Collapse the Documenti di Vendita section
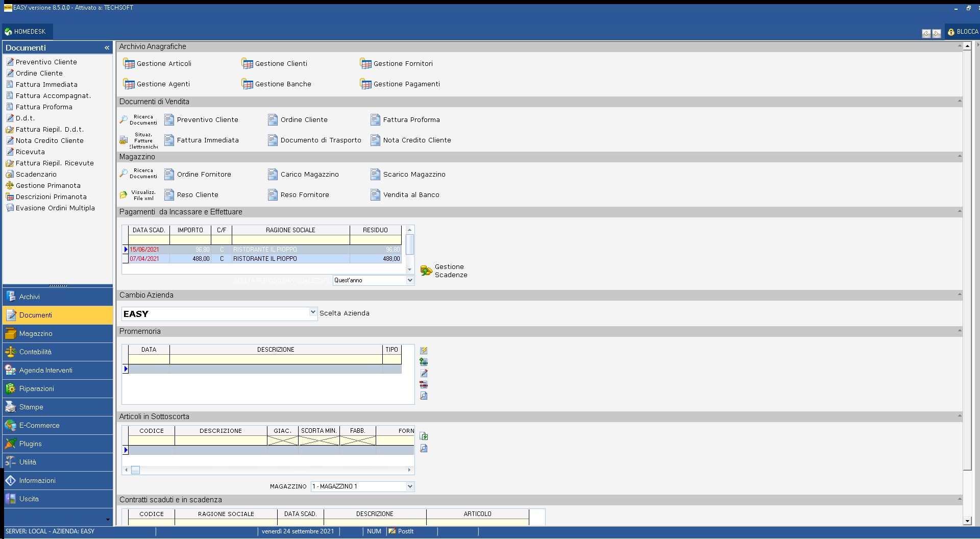The width and height of the screenshot is (980, 539). [x=960, y=102]
